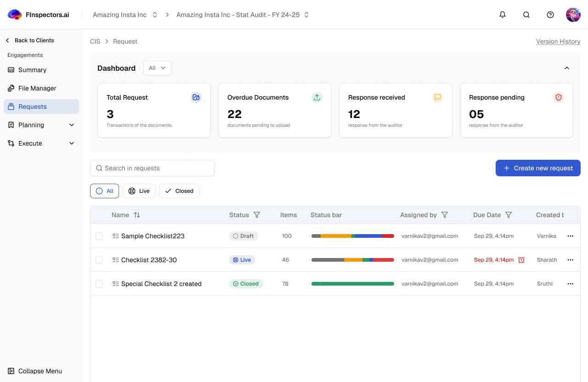Open more options for Checklist 2382-30
Viewport: 588px width, 382px height.
pos(571,260)
